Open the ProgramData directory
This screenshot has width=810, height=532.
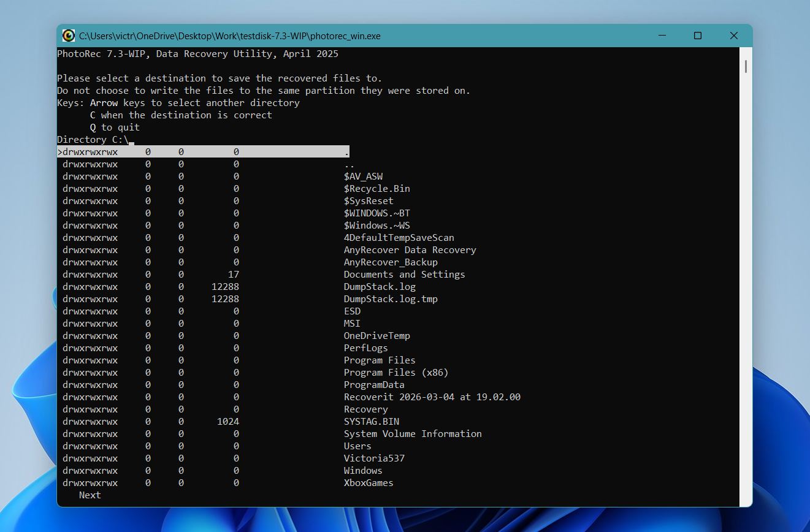(x=374, y=384)
